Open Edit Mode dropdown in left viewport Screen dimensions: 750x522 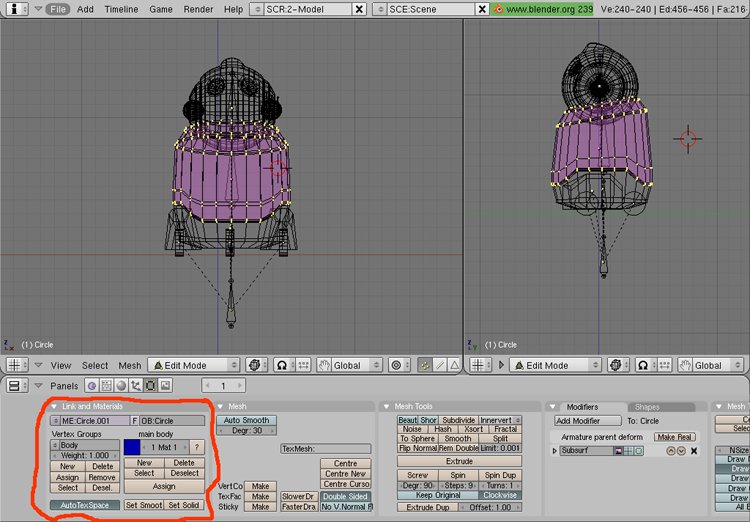[194, 365]
